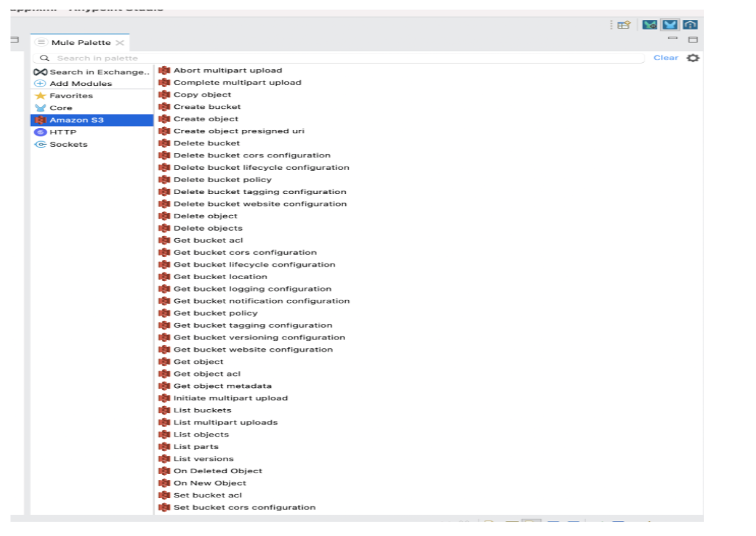Click the HTTP module icon
This screenshot has height=536, width=756.
(40, 132)
